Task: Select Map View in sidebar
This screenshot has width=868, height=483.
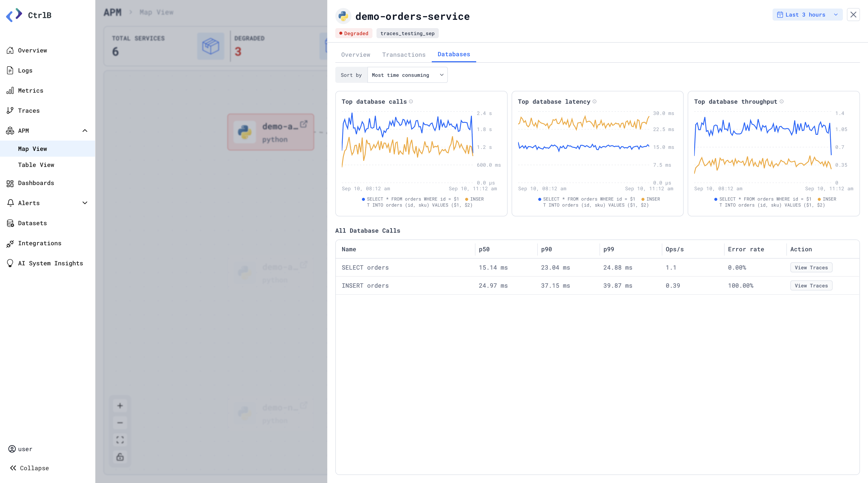Action: [x=47, y=149]
